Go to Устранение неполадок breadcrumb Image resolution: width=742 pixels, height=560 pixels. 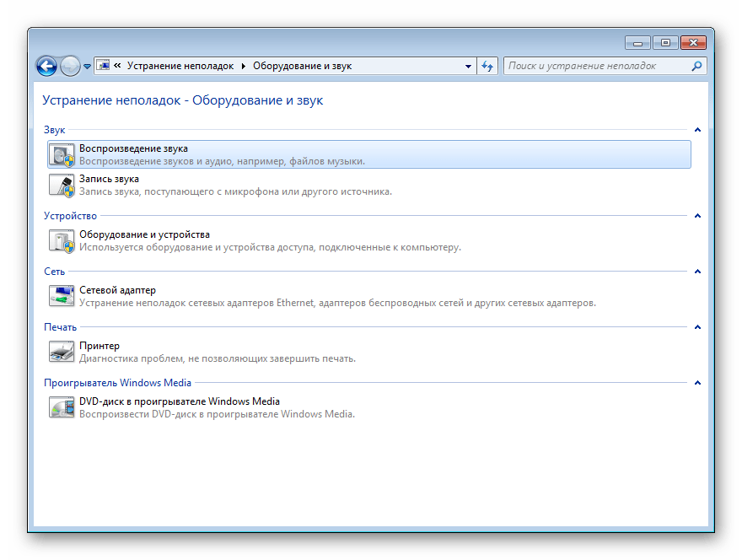[180, 66]
